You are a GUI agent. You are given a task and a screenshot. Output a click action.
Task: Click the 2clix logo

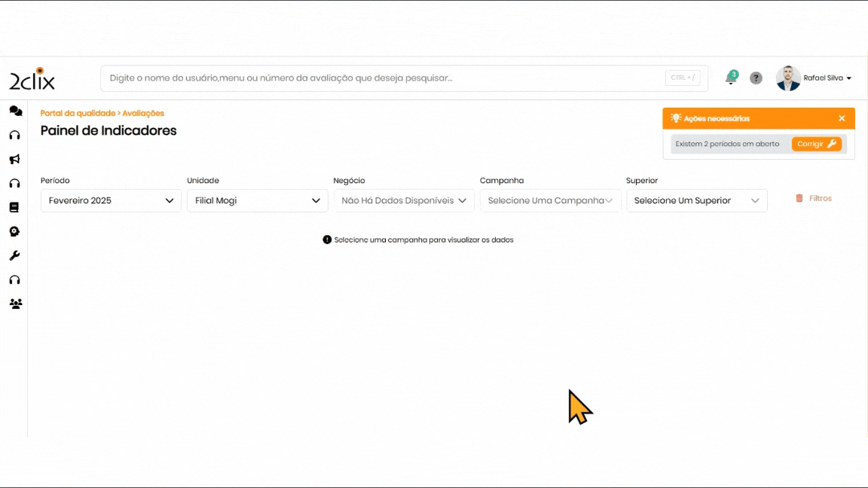click(x=32, y=79)
